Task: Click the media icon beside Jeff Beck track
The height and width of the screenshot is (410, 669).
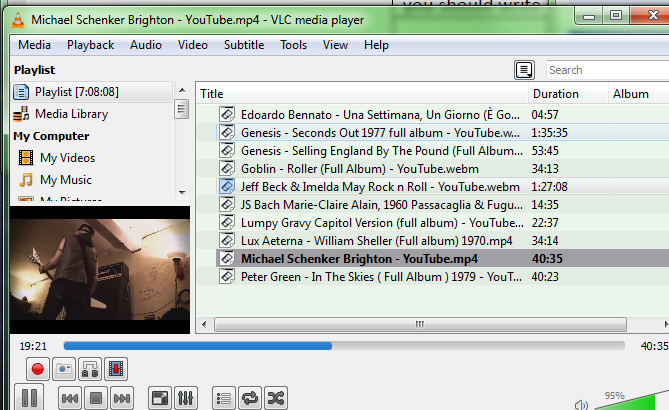Action: pos(227,186)
